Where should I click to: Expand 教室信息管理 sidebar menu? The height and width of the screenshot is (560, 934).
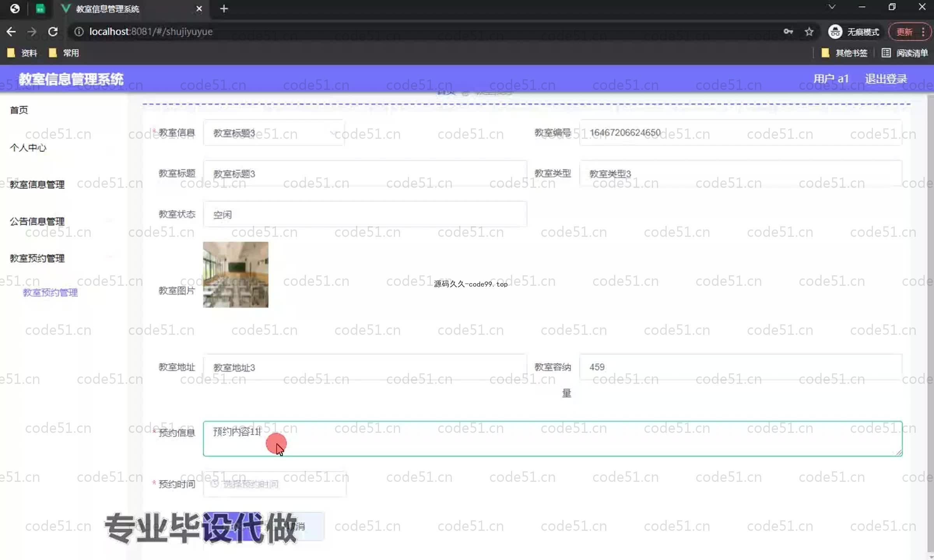tap(37, 184)
